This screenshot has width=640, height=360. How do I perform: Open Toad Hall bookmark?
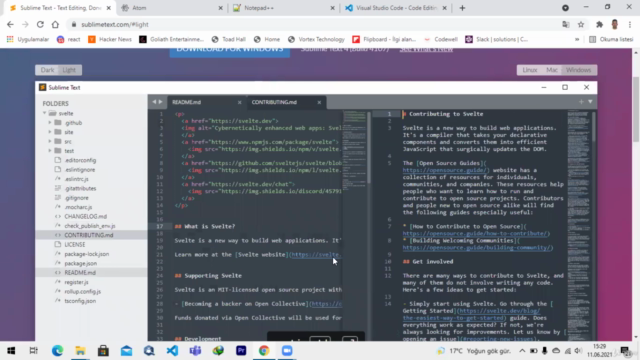tap(229, 39)
